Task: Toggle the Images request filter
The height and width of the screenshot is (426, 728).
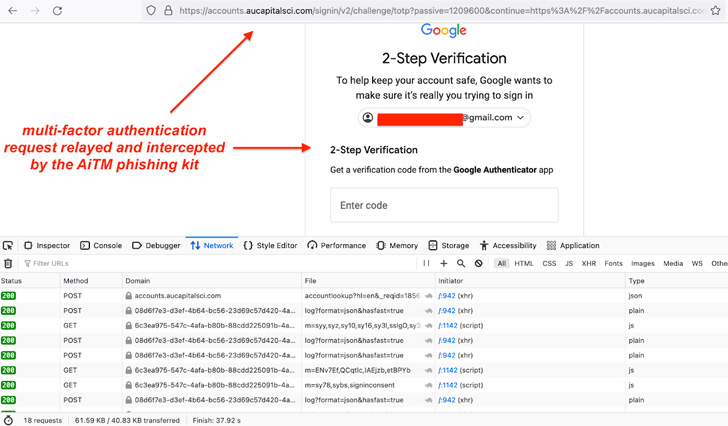Action: tap(643, 264)
